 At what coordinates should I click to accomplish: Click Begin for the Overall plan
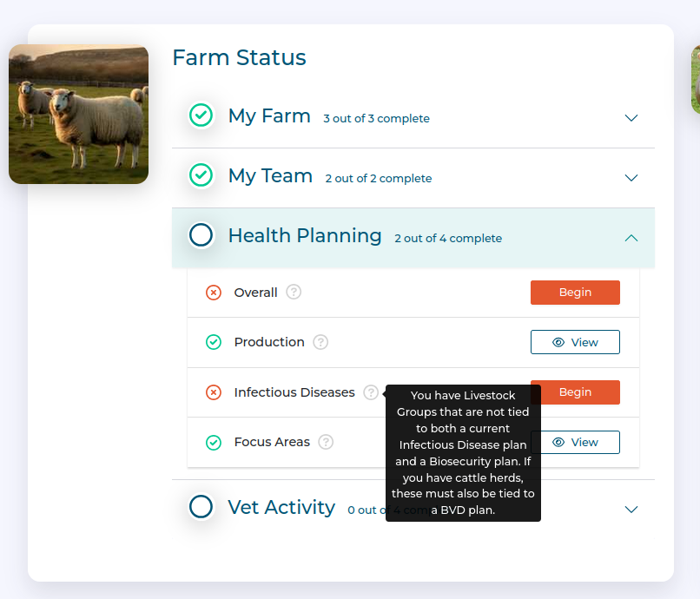pos(575,293)
